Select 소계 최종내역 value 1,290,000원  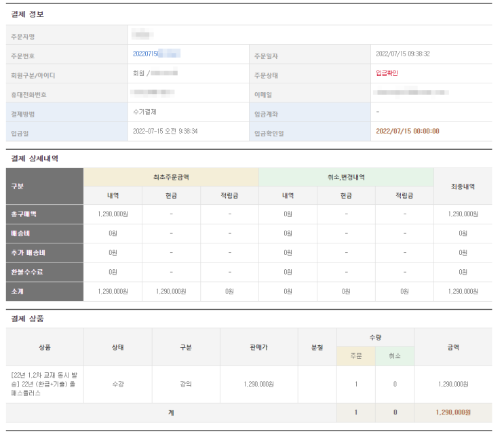(x=463, y=292)
